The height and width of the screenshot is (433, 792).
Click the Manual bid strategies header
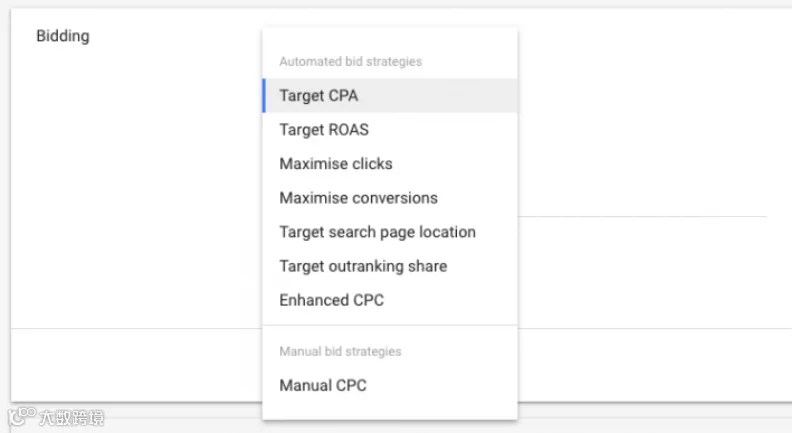(340, 352)
